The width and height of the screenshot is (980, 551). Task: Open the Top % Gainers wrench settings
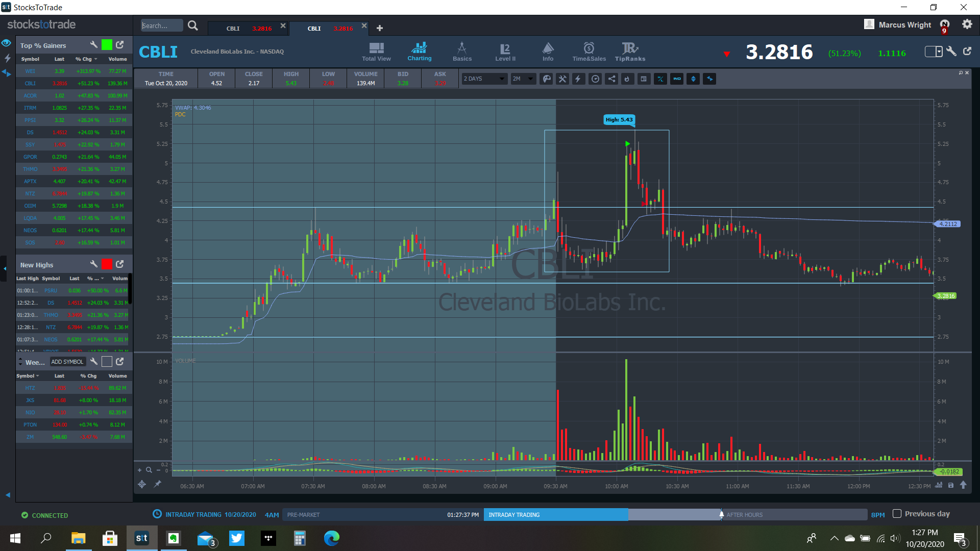coord(93,45)
